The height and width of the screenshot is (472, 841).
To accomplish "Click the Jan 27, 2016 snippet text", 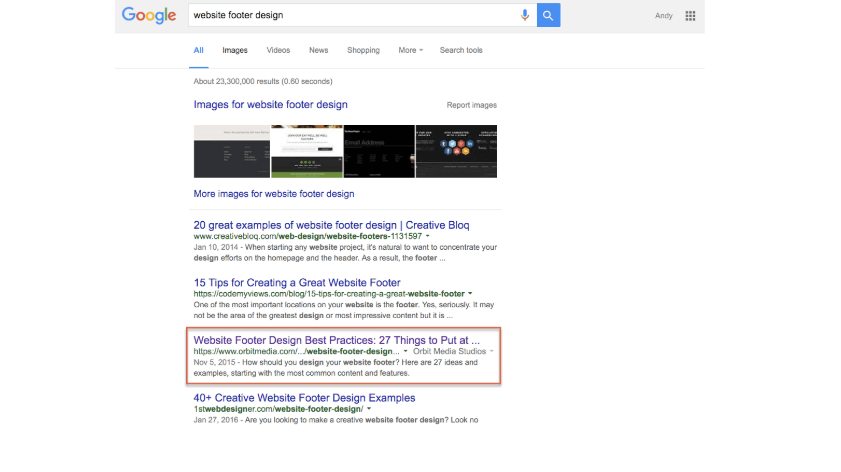I will pyautogui.click(x=336, y=420).
